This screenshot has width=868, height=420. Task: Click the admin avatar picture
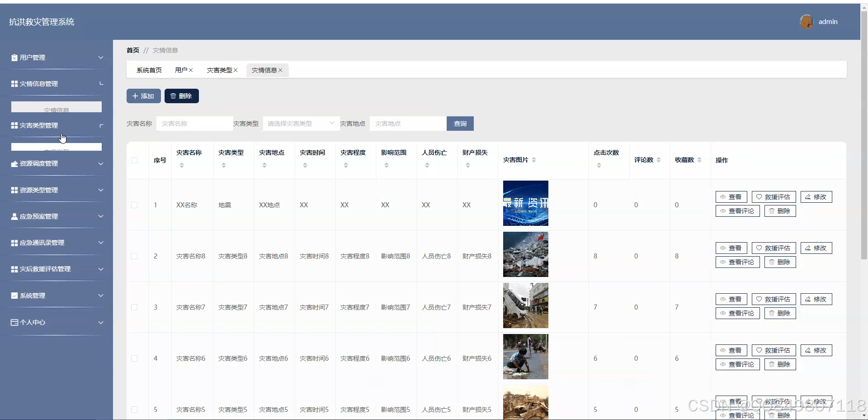(807, 22)
